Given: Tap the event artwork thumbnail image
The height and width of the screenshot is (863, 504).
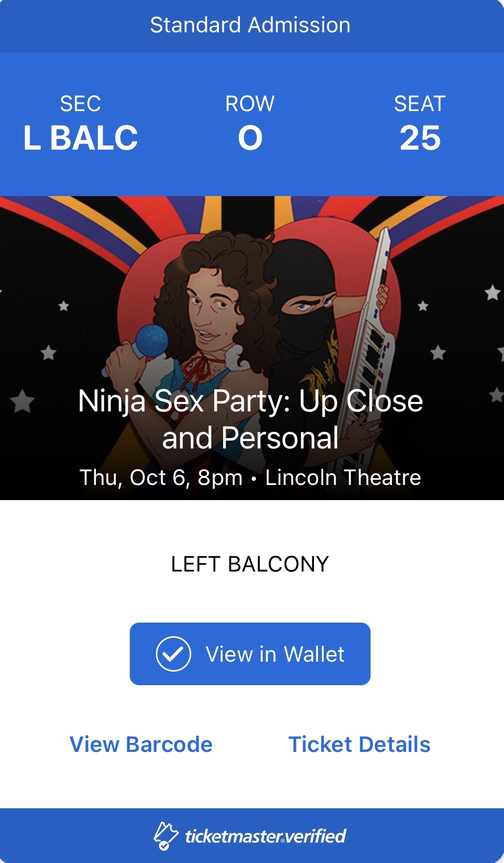Looking at the screenshot, I should [x=252, y=348].
